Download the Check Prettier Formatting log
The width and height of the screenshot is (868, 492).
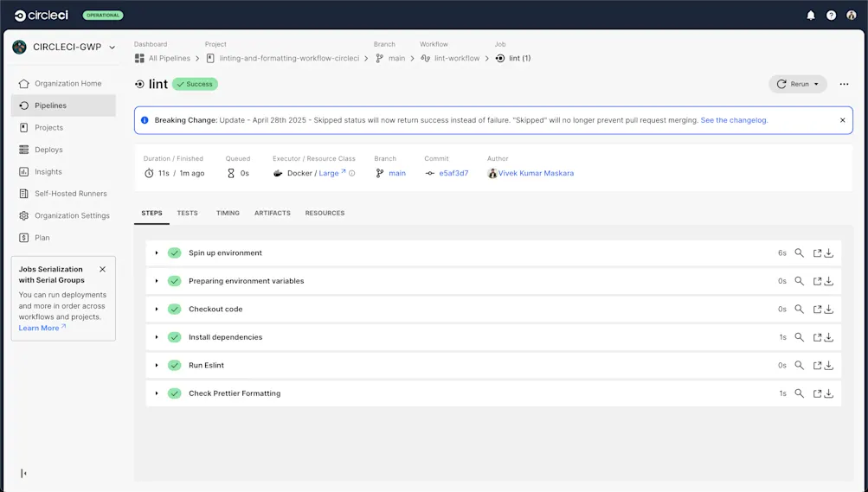(x=829, y=393)
